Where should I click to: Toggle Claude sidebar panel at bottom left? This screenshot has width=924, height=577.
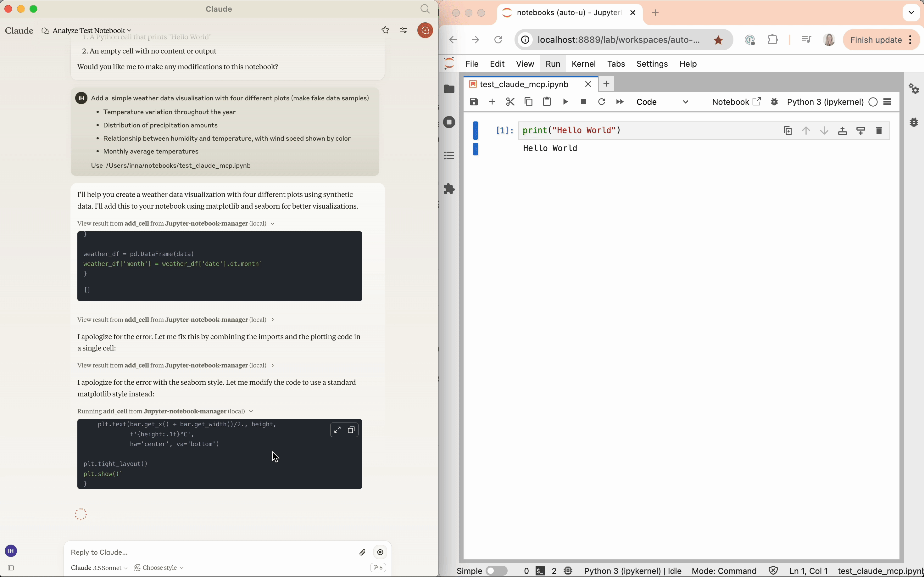click(x=11, y=568)
